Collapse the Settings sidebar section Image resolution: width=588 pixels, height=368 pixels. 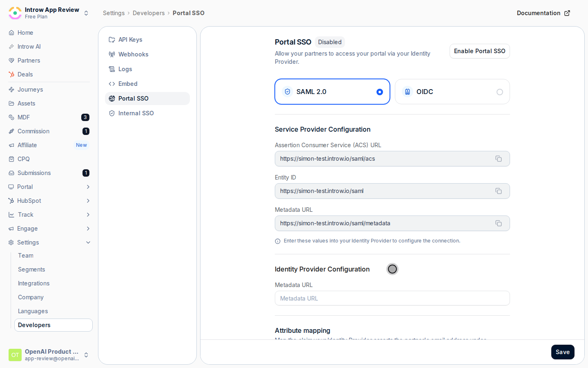(88, 242)
